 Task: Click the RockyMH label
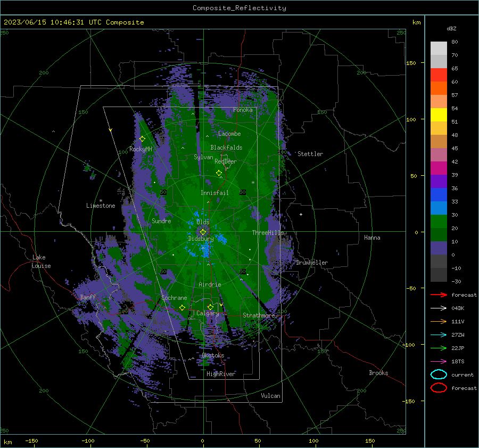(x=141, y=149)
